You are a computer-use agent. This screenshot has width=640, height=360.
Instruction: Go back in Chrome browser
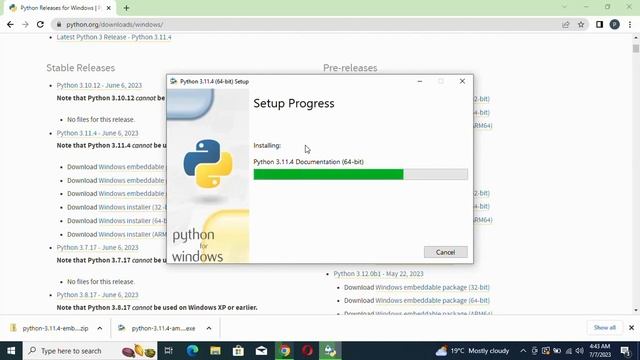point(10,24)
